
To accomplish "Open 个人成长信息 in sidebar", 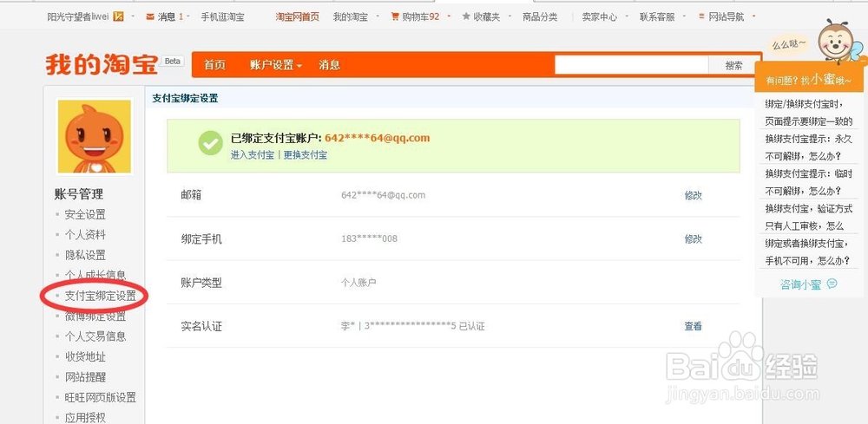I will (x=95, y=275).
